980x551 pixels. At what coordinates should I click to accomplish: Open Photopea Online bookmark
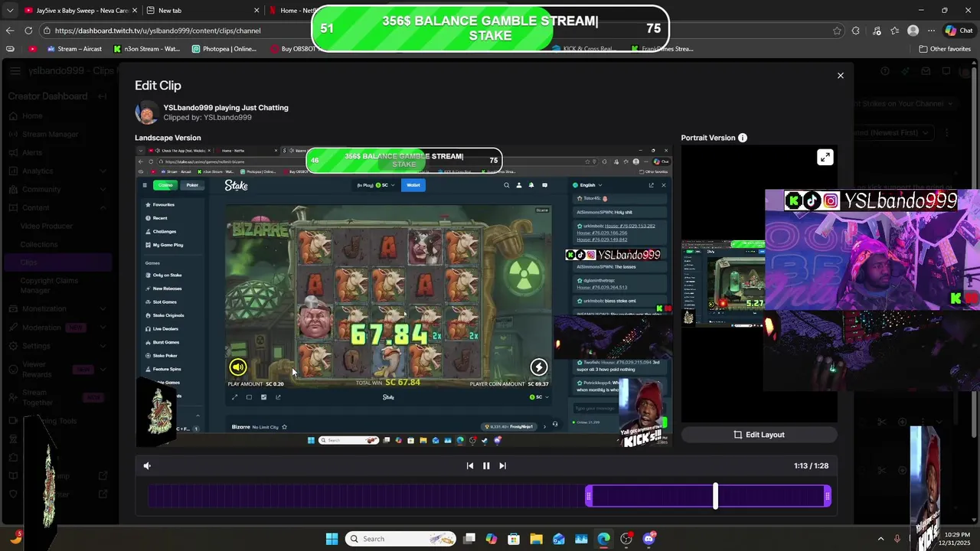click(224, 49)
